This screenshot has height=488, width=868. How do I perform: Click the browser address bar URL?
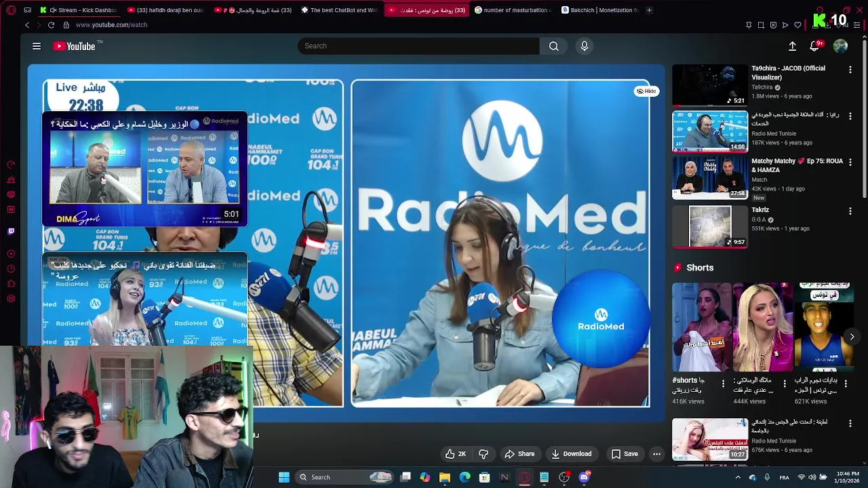click(111, 25)
